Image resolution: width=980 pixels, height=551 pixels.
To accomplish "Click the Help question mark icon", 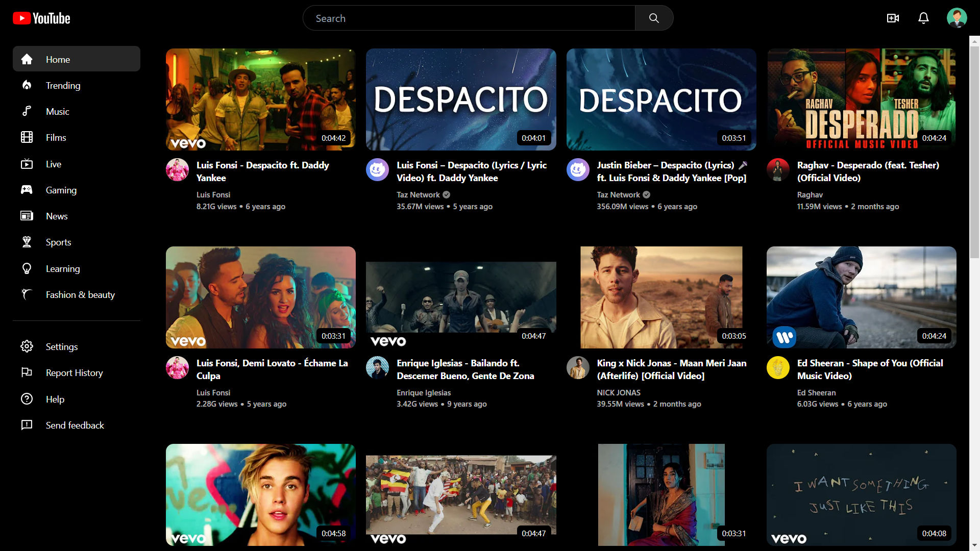I will point(27,399).
